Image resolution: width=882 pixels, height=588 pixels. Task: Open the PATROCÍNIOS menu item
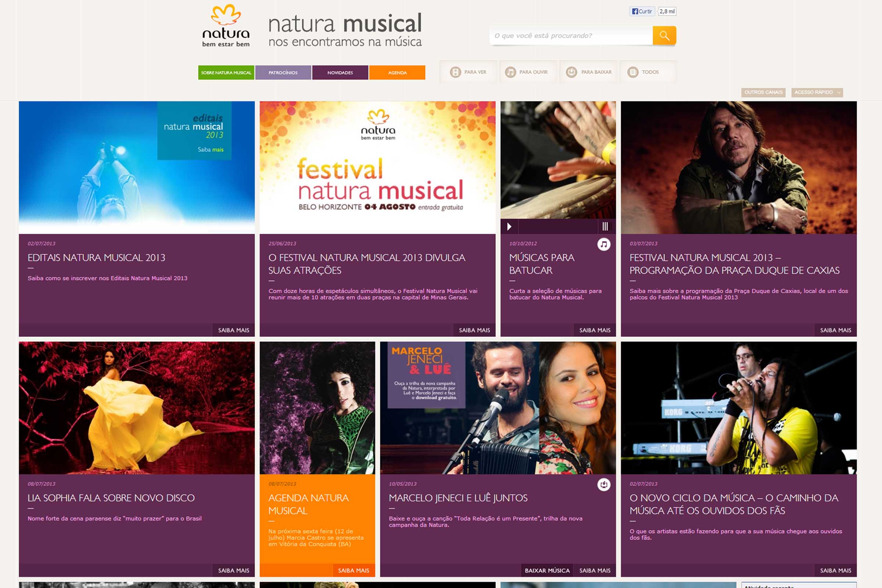point(283,73)
